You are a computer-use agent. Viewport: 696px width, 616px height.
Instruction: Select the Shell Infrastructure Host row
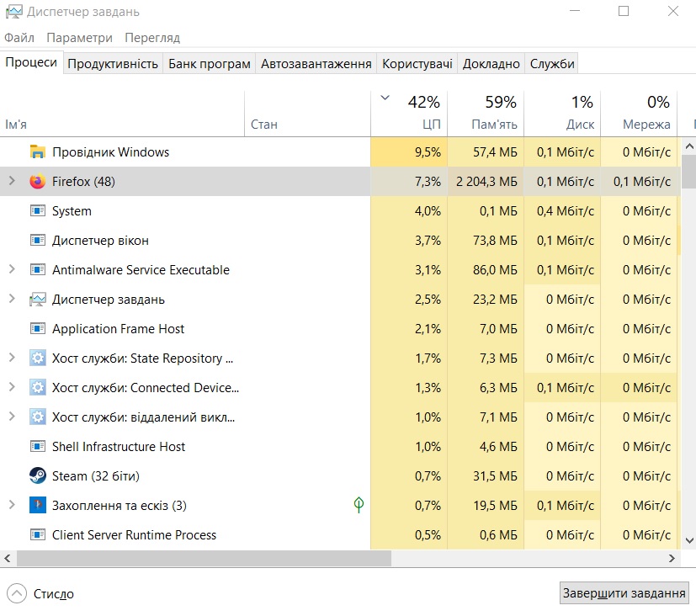[x=340, y=447]
